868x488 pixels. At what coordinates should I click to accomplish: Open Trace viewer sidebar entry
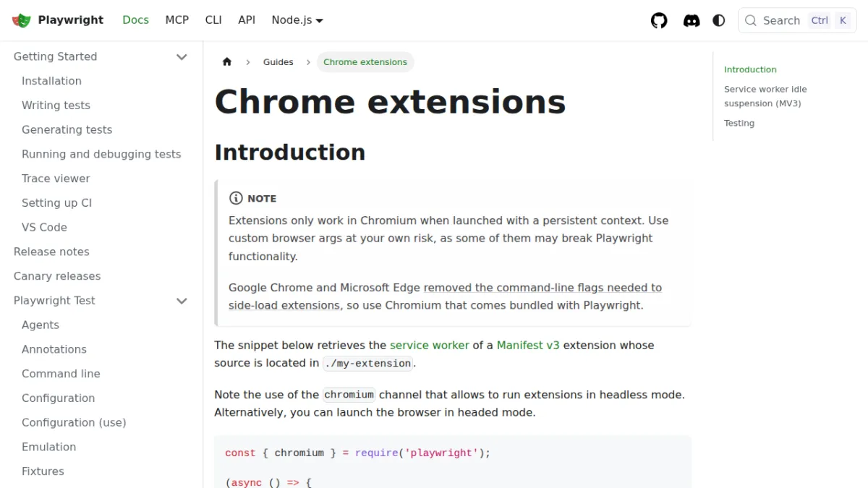[x=56, y=179]
